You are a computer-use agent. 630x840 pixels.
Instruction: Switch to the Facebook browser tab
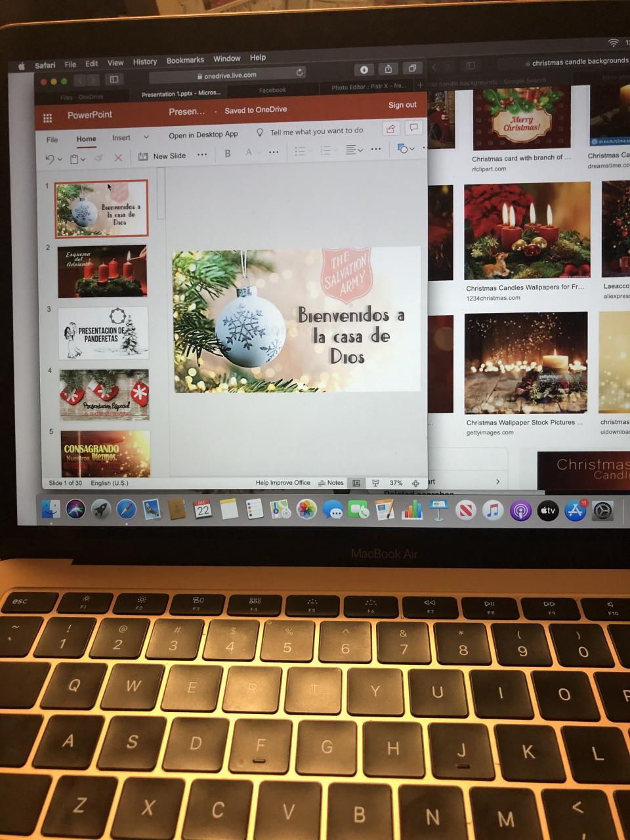(272, 90)
